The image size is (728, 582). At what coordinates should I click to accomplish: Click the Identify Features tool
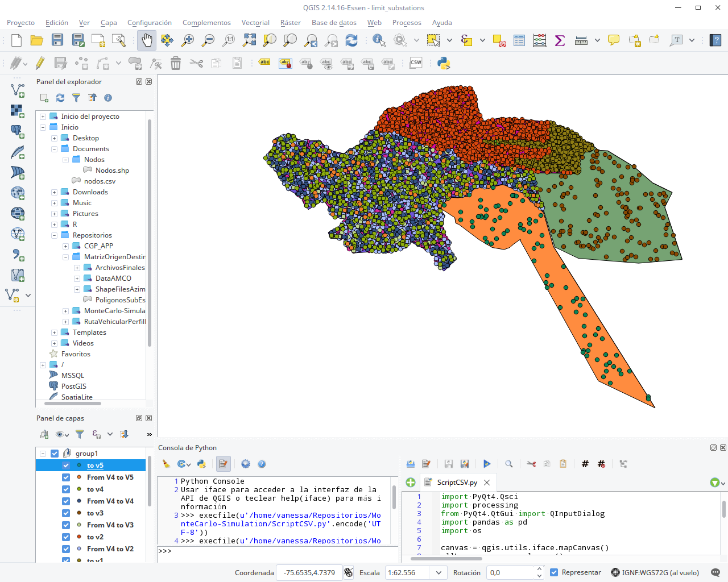pos(379,40)
